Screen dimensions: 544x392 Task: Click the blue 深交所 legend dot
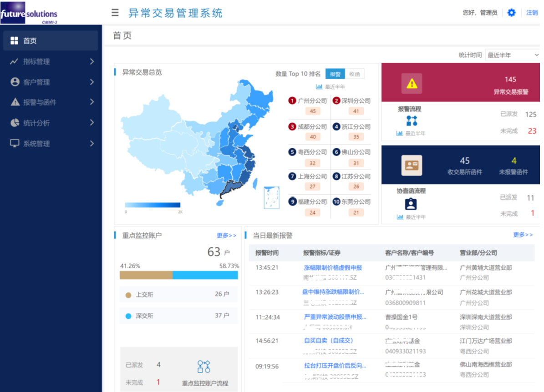point(128,316)
